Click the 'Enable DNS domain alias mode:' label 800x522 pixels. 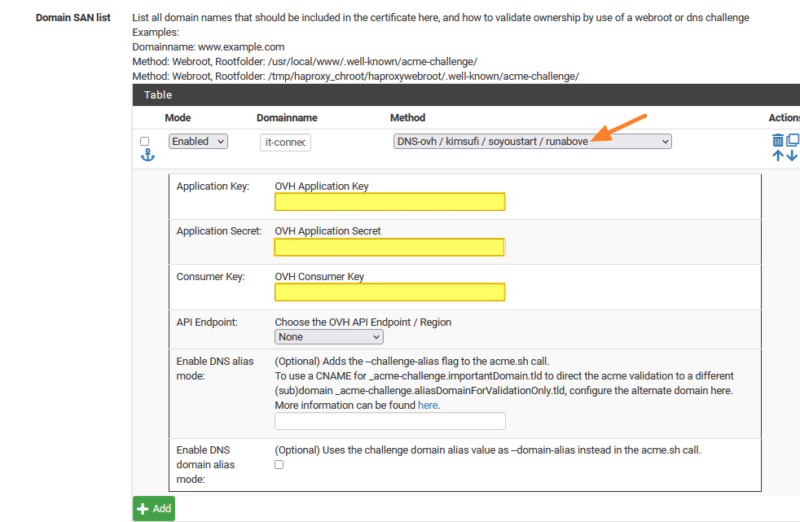tap(206, 464)
